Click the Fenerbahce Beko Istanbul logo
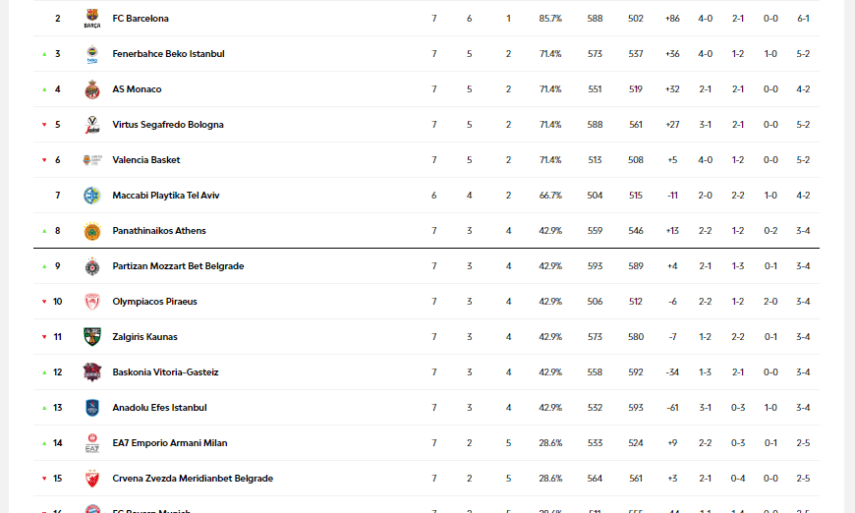Screen dimensions: 855x513 (x=92, y=54)
